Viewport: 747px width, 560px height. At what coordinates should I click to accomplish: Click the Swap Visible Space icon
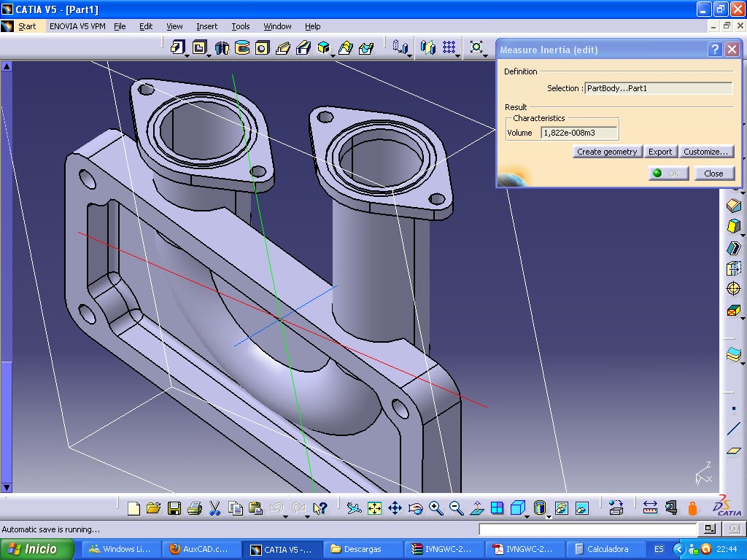click(581, 508)
